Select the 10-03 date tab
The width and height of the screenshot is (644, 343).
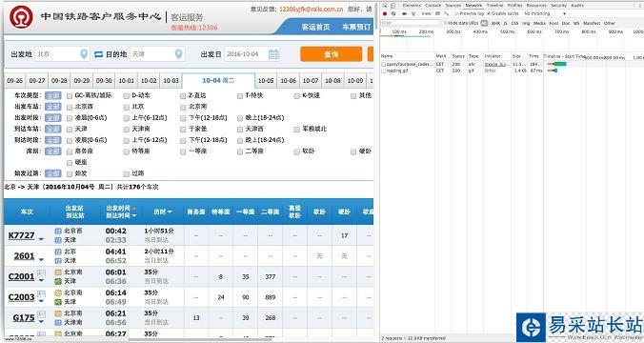[x=171, y=81]
